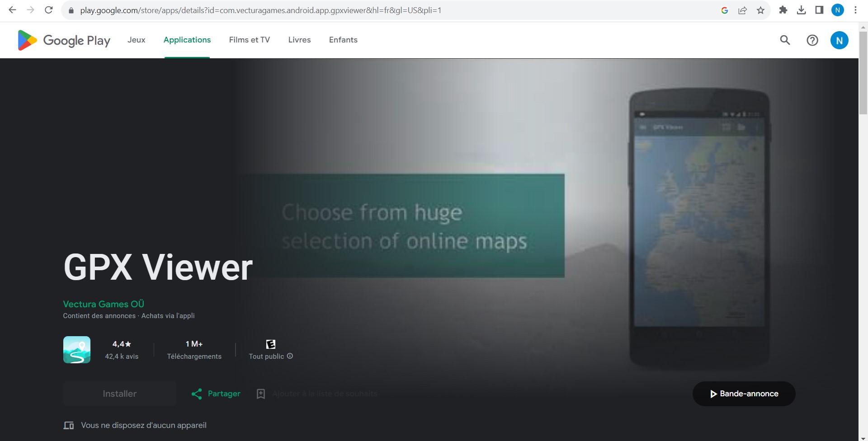The width and height of the screenshot is (868, 441).
Task: Share this page from the address bar
Action: coord(742,10)
